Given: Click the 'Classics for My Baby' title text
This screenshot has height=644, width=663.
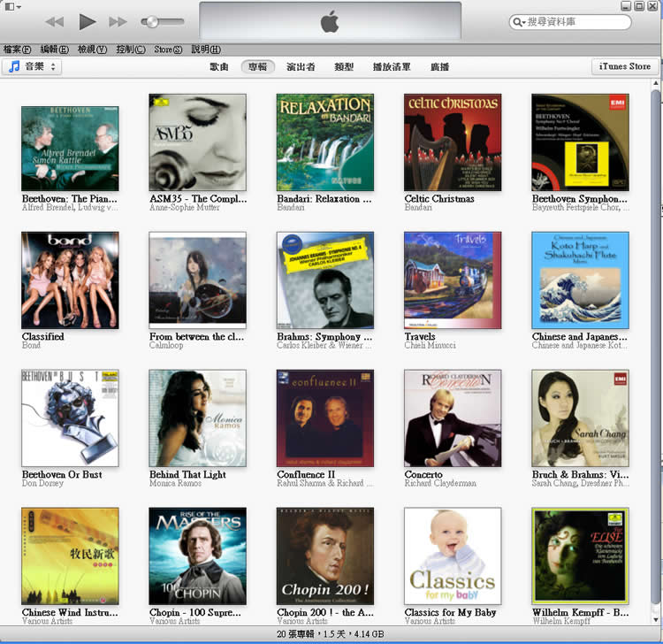Looking at the screenshot, I should pyautogui.click(x=450, y=612).
